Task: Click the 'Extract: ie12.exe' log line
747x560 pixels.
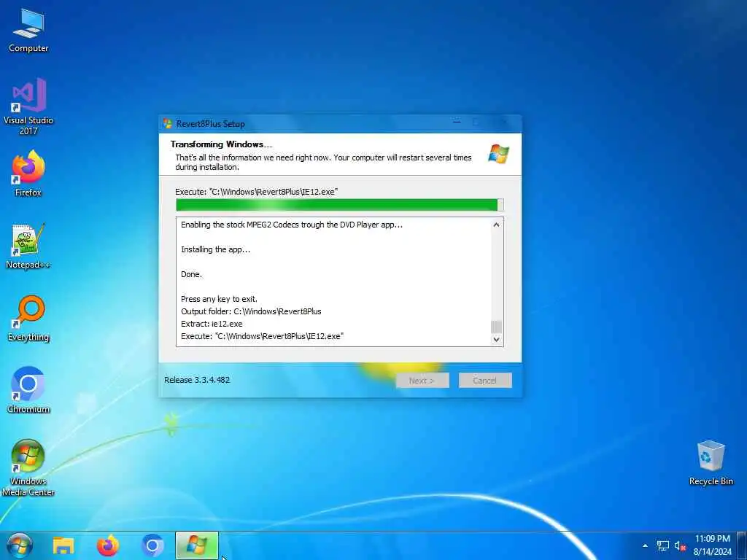Action: [x=212, y=324]
